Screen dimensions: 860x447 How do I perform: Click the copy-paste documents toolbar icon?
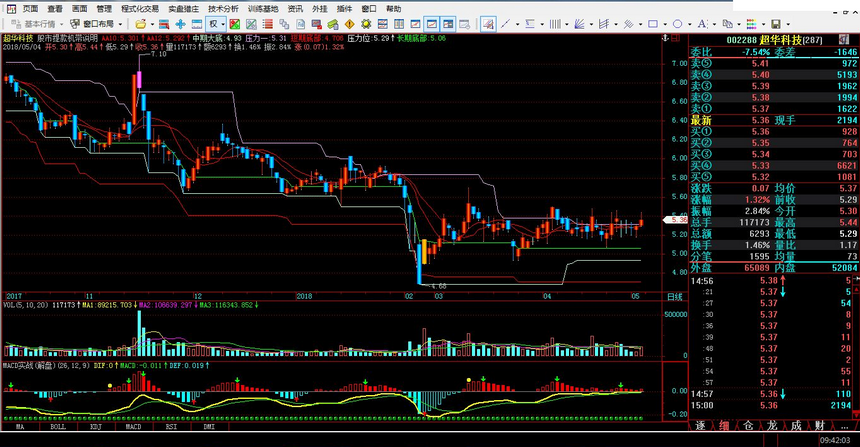tap(727, 24)
